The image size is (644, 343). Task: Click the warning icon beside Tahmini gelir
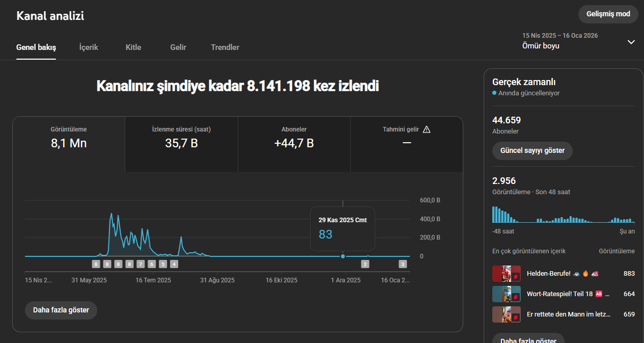tap(427, 129)
